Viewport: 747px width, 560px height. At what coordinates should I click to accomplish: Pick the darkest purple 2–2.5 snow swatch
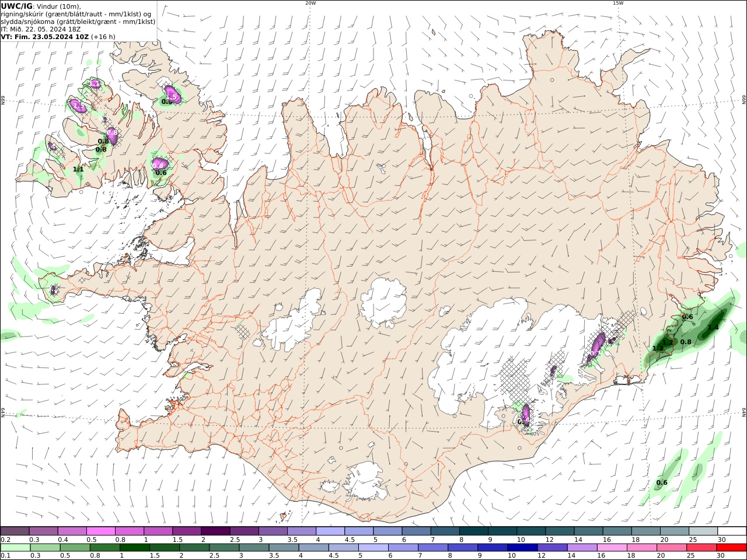215,531
